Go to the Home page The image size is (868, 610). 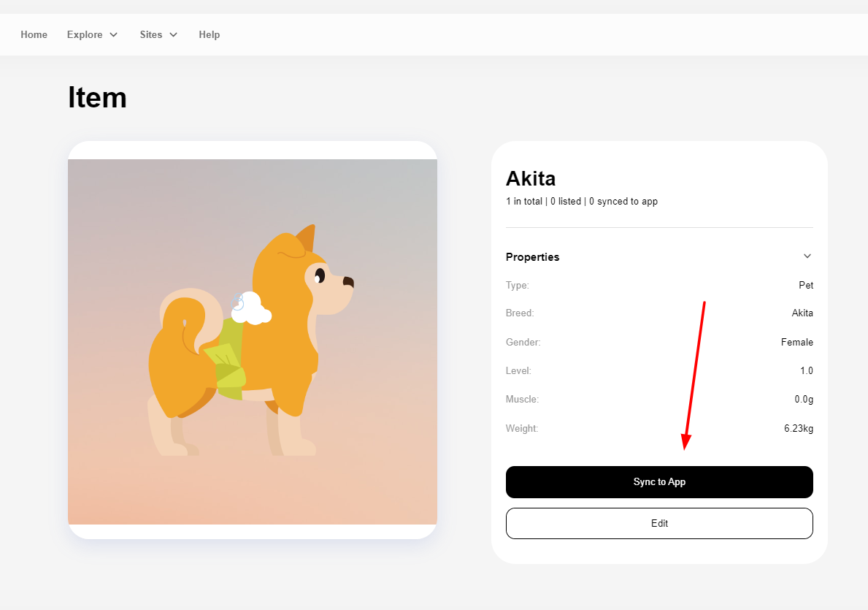(x=34, y=34)
